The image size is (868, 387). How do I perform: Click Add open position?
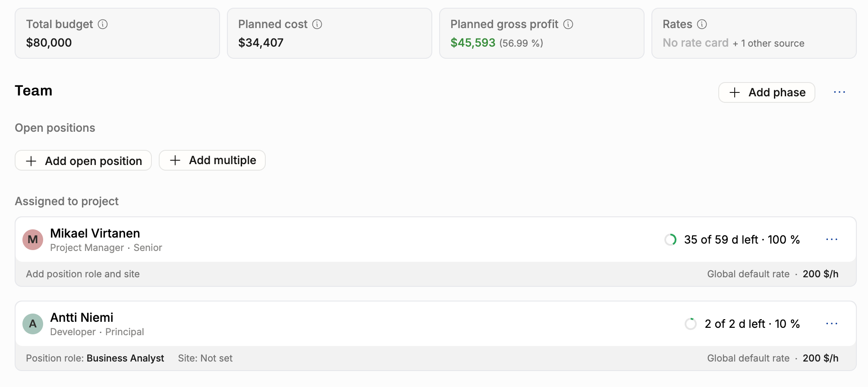click(83, 161)
